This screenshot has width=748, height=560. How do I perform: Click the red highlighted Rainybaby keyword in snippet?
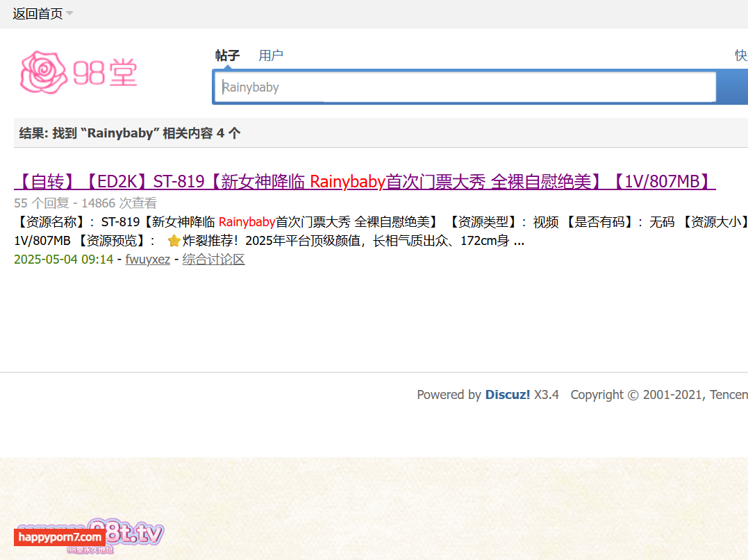click(x=247, y=221)
